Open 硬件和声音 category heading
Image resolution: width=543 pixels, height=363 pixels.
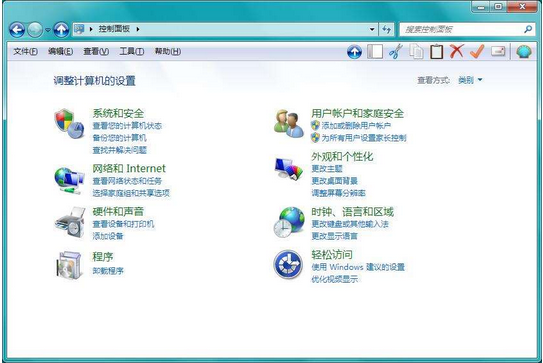[x=118, y=211]
